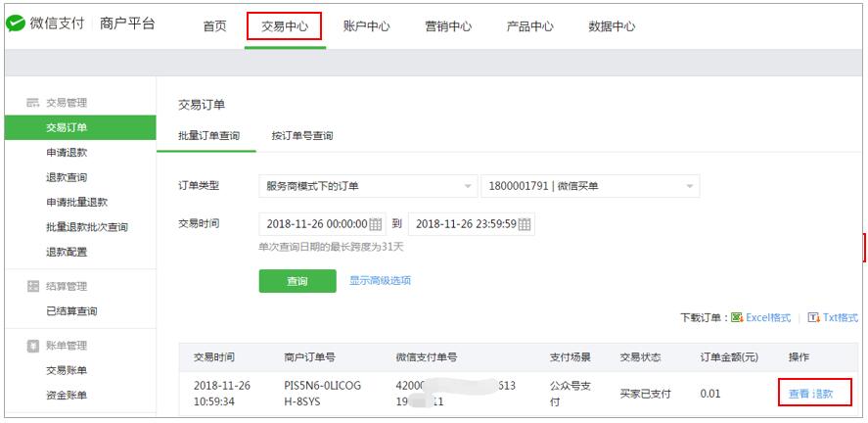The image size is (868, 423).
Task: Click the 查看 link in order row
Action: click(799, 394)
